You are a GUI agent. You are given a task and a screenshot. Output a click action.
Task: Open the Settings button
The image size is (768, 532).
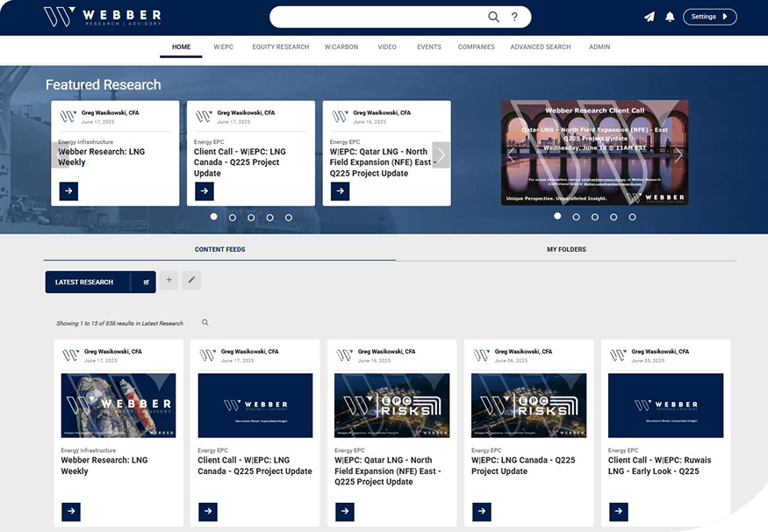(709, 17)
